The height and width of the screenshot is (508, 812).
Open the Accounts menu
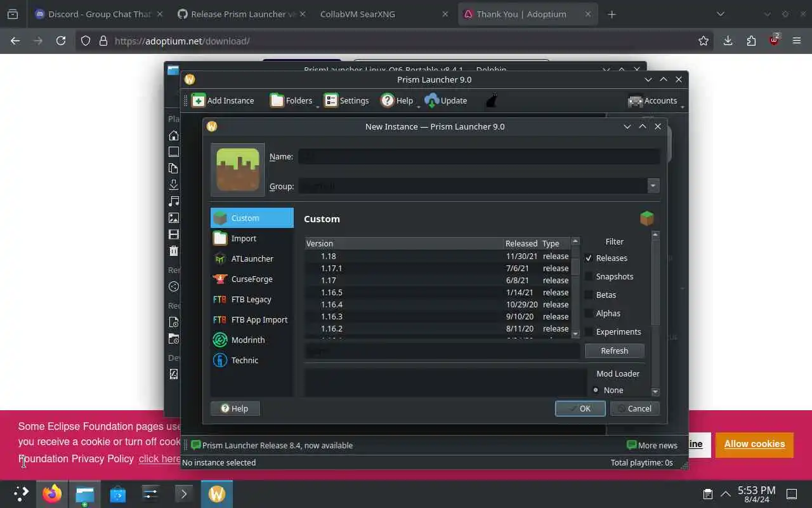tap(653, 100)
